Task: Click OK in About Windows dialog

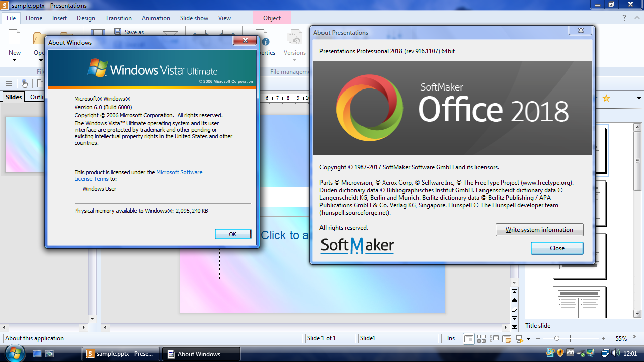Action: 233,234
